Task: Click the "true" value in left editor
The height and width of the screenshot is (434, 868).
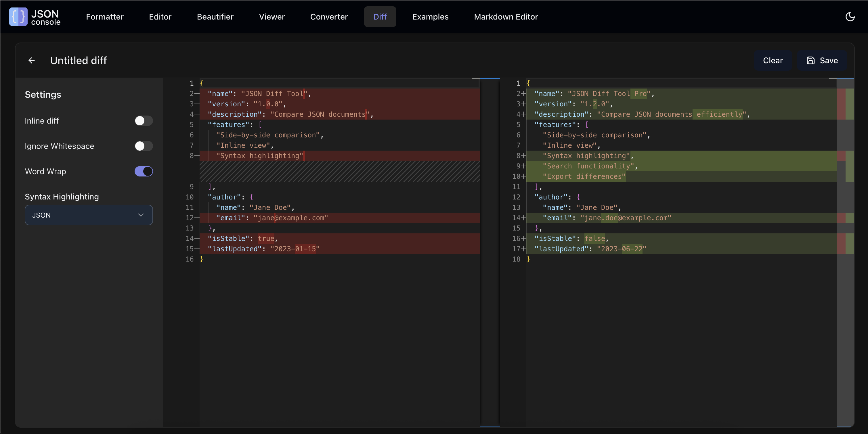Action: coord(266,238)
